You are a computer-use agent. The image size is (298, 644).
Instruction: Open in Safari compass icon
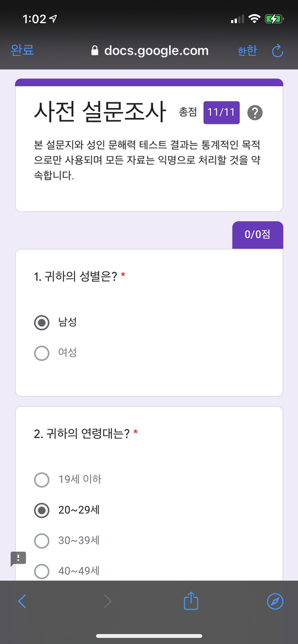(275, 601)
